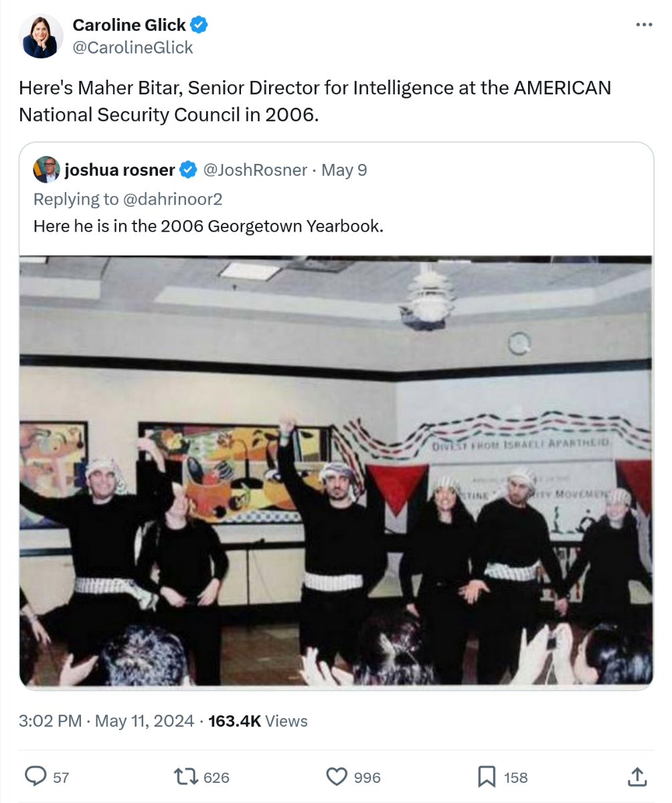
Task: Click the reply speech bubble icon
Action: click(x=35, y=776)
